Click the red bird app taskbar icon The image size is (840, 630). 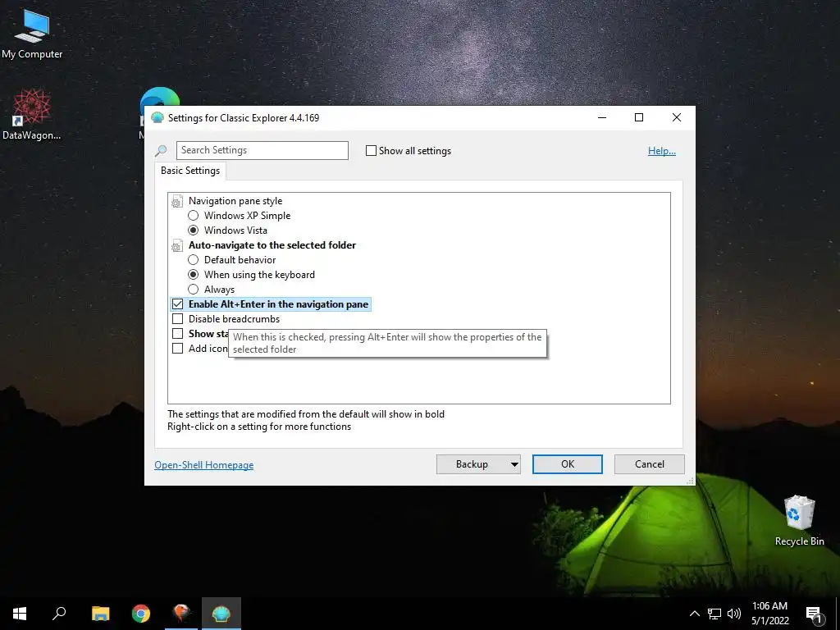coord(181,614)
